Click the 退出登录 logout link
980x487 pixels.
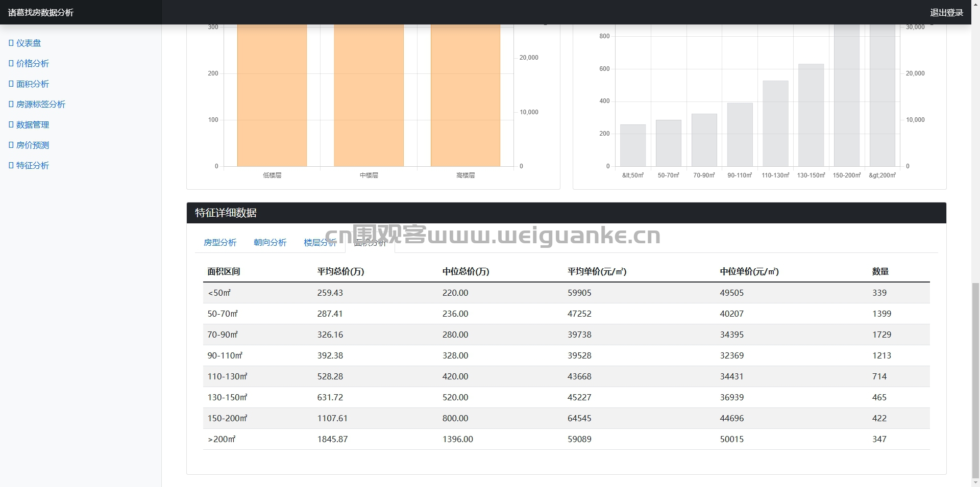pyautogui.click(x=946, y=13)
